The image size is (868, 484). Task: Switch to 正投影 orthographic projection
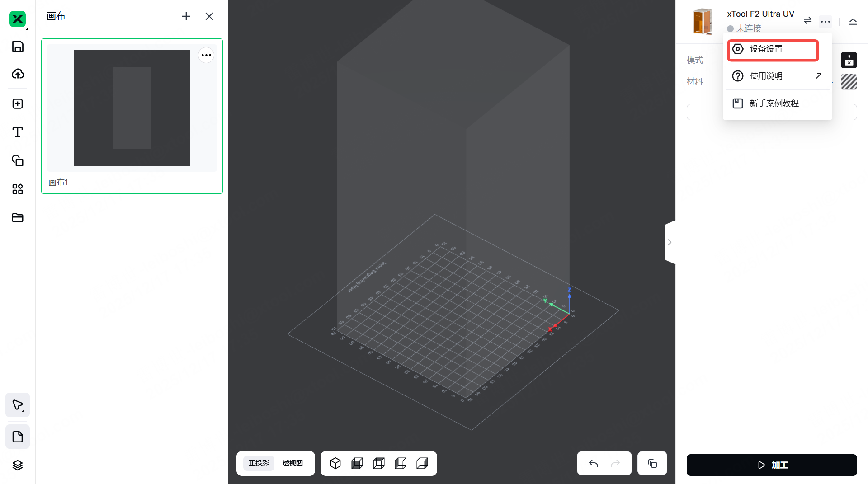[x=259, y=463]
